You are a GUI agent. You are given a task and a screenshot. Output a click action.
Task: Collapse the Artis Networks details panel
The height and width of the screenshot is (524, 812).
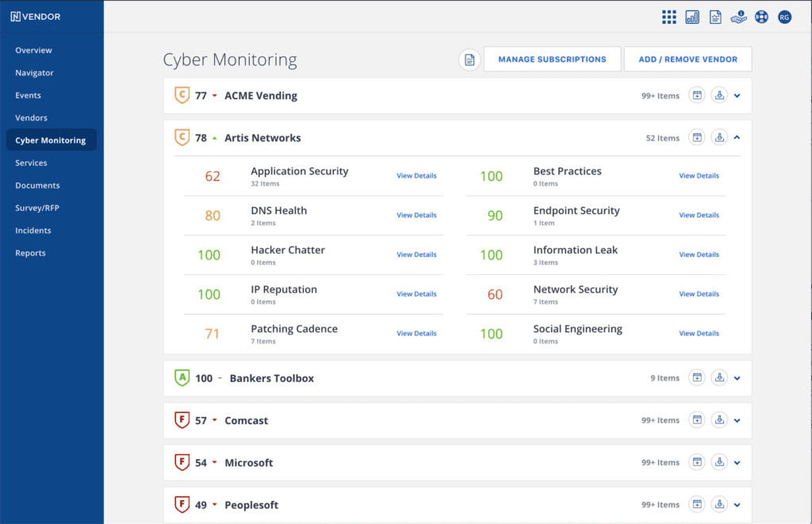[737, 136]
